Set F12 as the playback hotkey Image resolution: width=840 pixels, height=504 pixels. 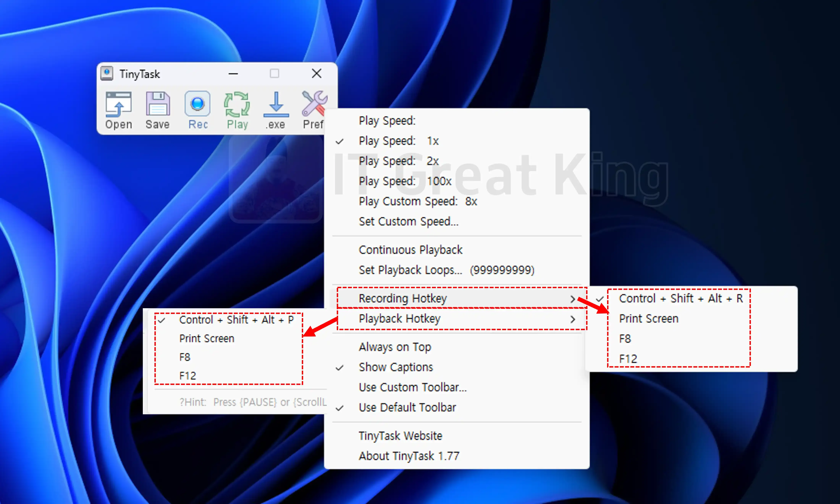tap(237, 376)
